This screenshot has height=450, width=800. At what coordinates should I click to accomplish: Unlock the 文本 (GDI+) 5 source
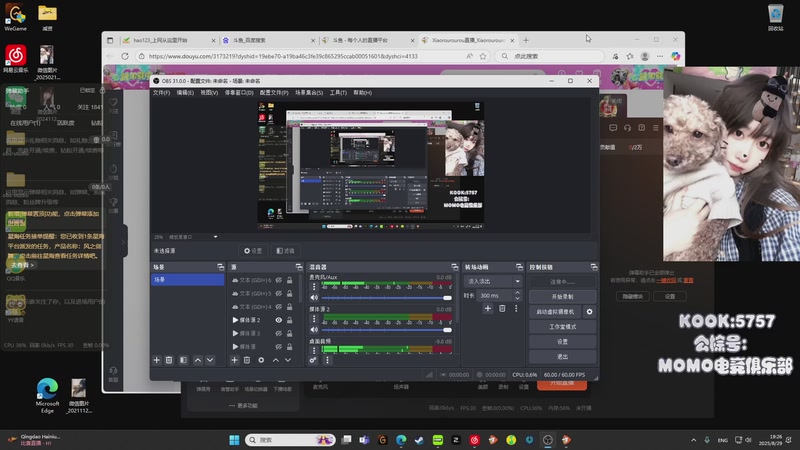[x=289, y=293]
